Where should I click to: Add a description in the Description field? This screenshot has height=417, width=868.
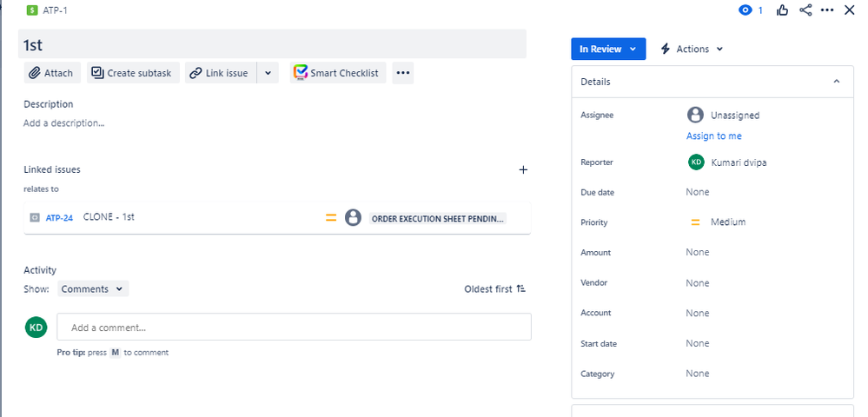tap(64, 123)
